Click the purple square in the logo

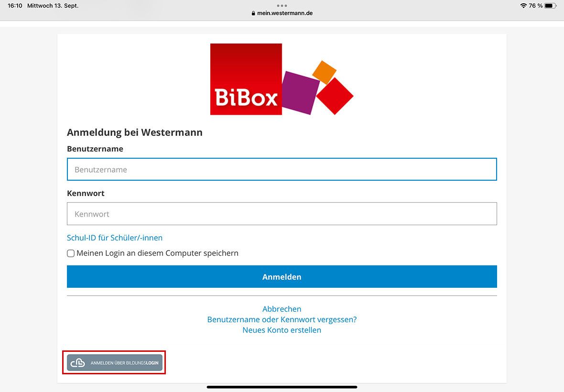tap(300, 93)
